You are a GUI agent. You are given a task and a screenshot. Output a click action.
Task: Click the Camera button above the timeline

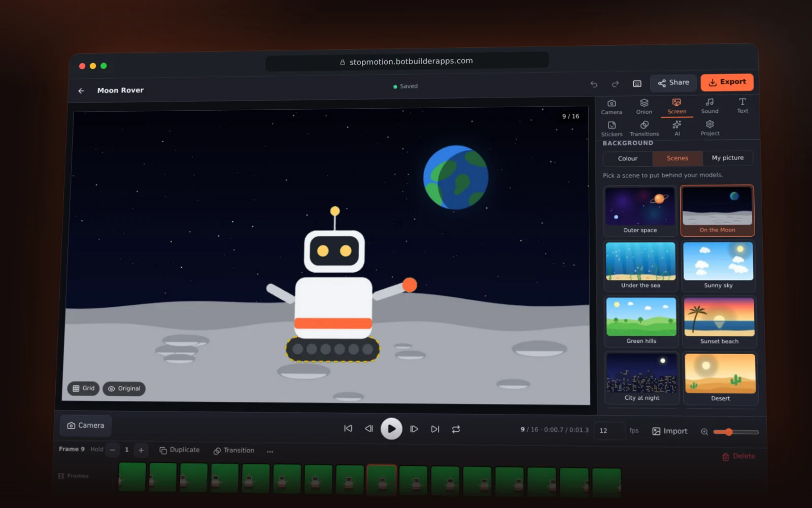[x=86, y=425]
